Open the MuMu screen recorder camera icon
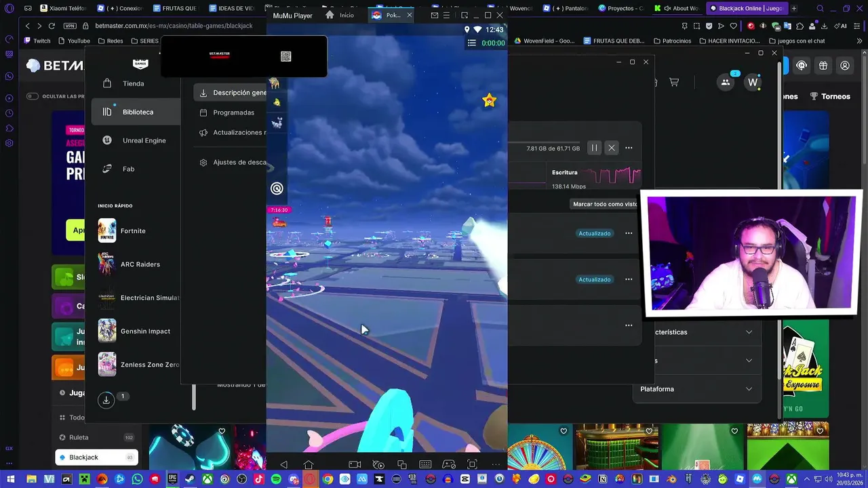 coord(355,464)
